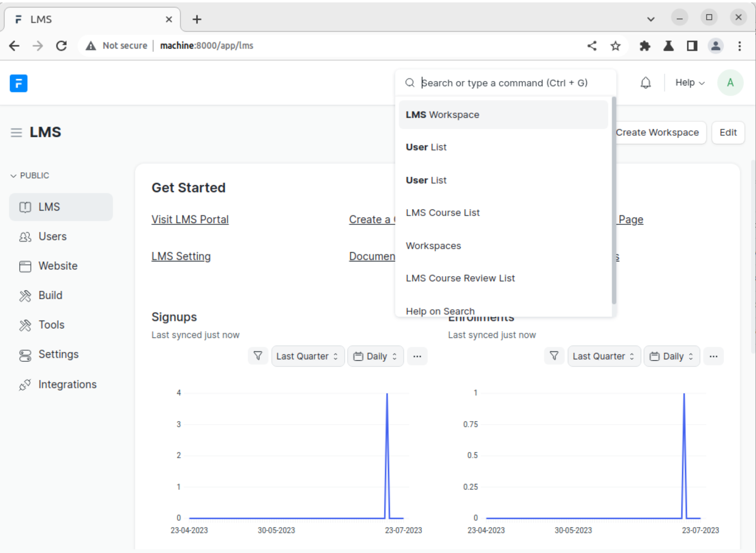Click the Signups chart filter icon
The width and height of the screenshot is (756, 553).
click(x=258, y=356)
